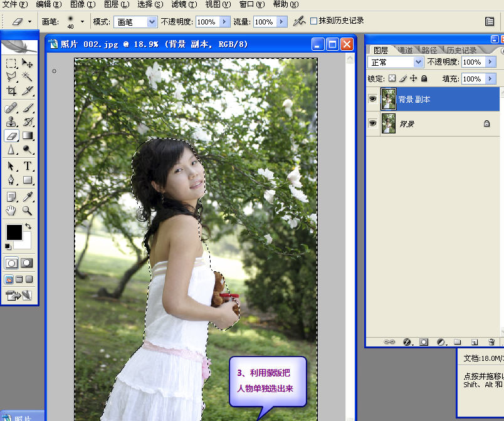The width and height of the screenshot is (504, 421).
Task: Delete the selected layer
Action: (x=491, y=342)
